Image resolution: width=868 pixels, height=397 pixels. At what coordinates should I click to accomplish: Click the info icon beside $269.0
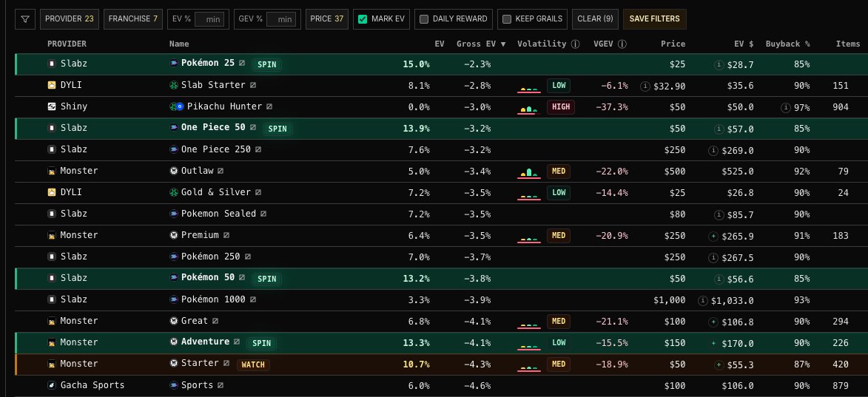713,150
